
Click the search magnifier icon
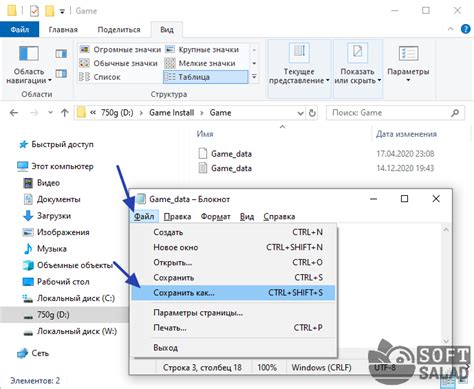455,113
